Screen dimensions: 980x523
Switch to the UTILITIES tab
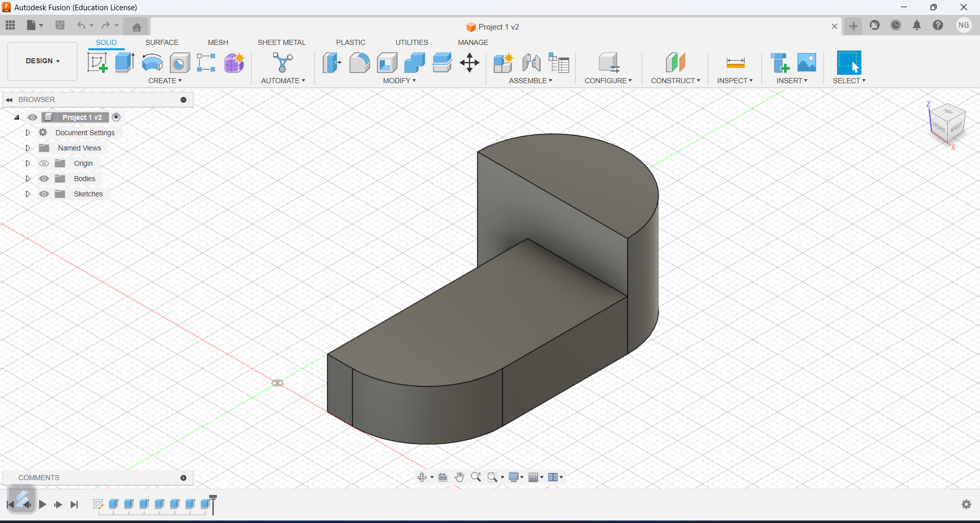(x=412, y=42)
